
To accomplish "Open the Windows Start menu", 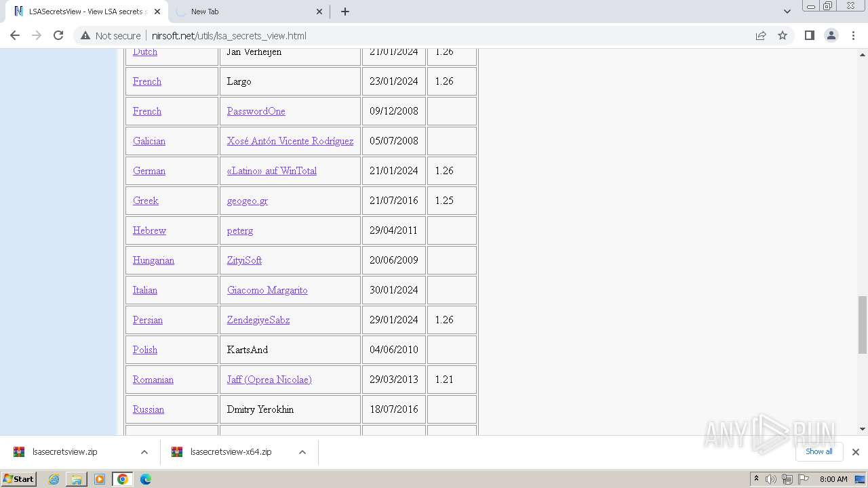I will coord(19,479).
